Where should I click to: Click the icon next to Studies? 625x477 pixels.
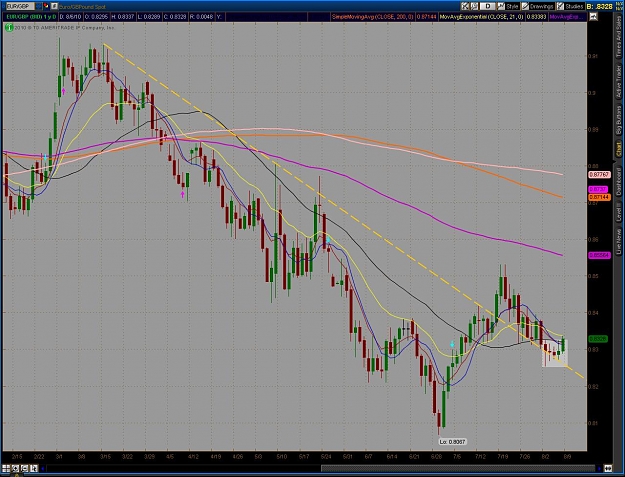[560, 6]
